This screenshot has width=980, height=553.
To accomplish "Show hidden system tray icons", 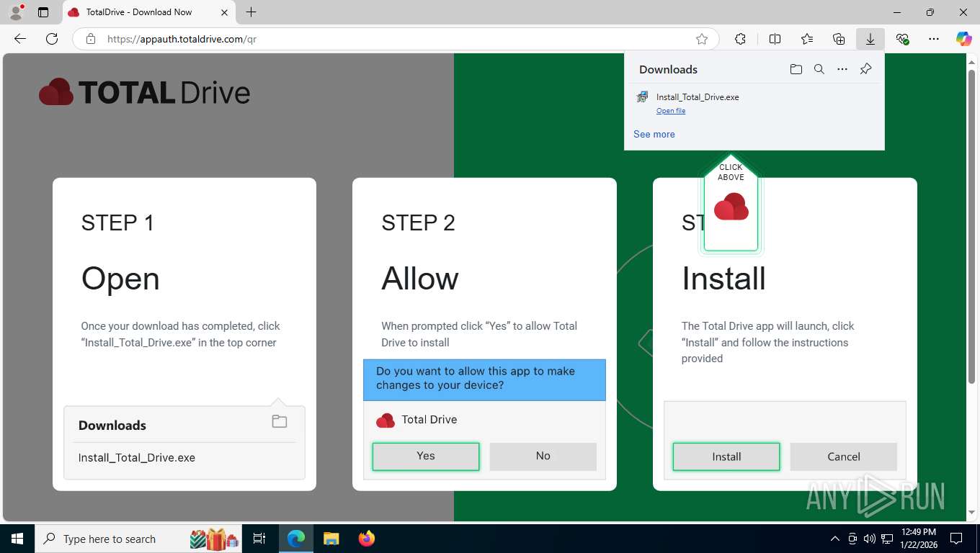I will 835,539.
